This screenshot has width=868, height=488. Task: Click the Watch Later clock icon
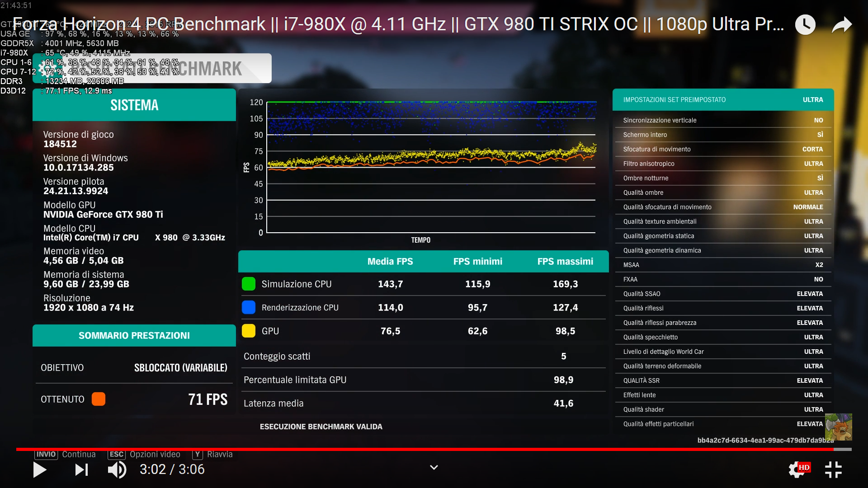coord(805,25)
